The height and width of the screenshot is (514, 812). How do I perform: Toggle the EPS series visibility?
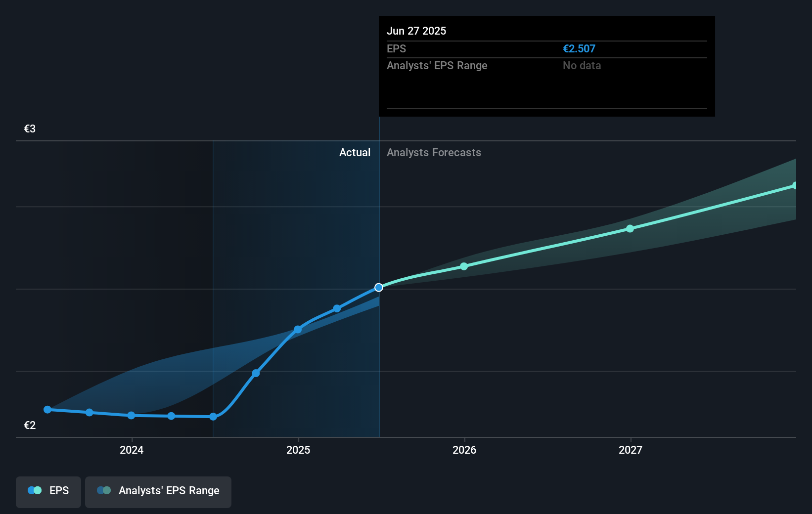coord(48,492)
